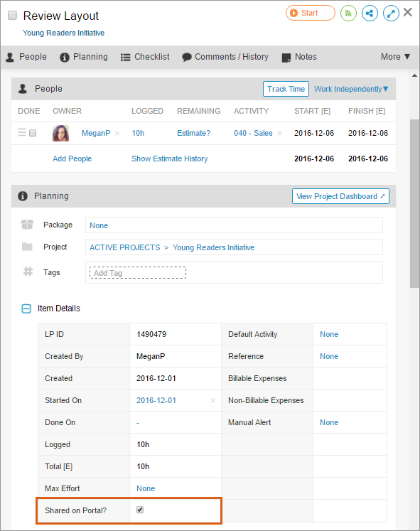This screenshot has height=531, width=420.
Task: Click the Package field showing None
Action: 234,225
